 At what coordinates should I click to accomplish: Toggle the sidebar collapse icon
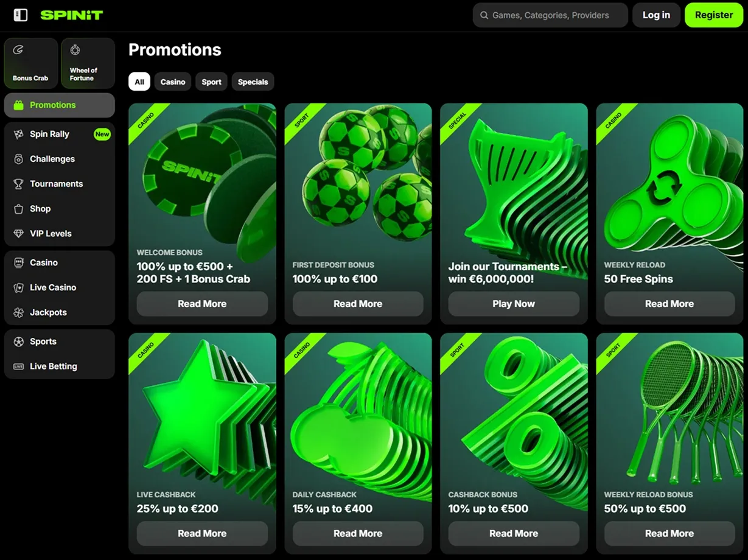(21, 15)
